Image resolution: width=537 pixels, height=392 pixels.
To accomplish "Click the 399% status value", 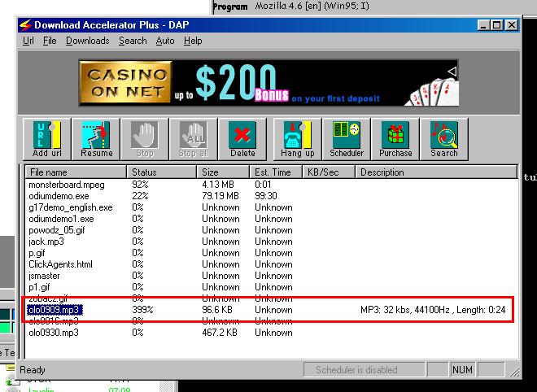I will pos(142,310).
